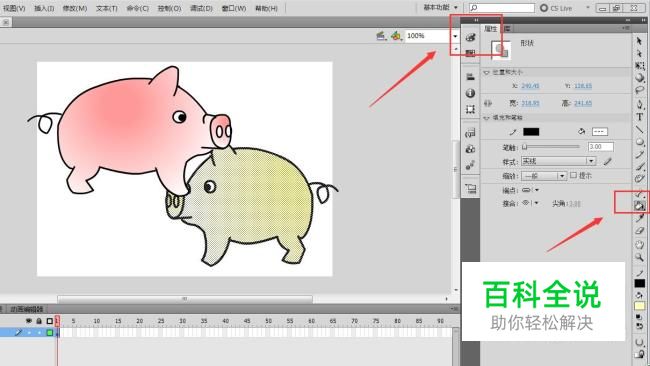Select the Lasso tool
This screenshot has width=650, height=366.
[x=640, y=90]
